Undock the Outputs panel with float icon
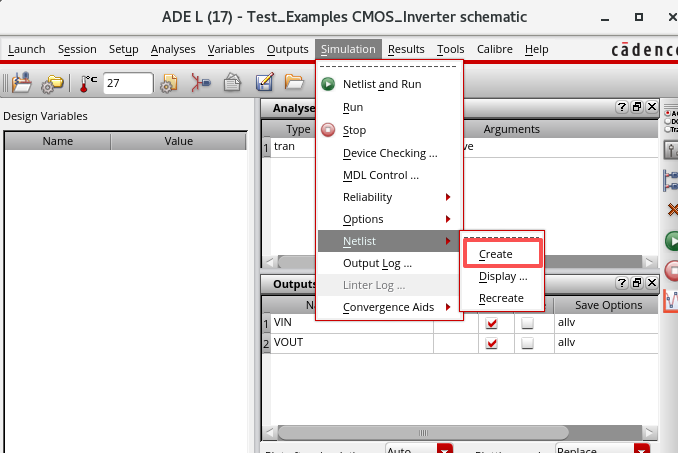 (636, 283)
